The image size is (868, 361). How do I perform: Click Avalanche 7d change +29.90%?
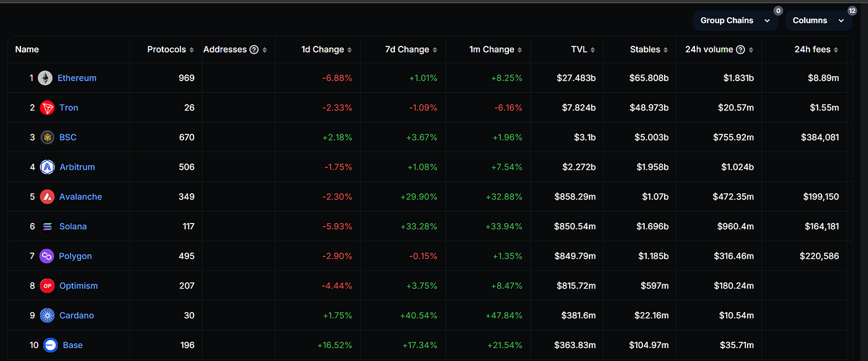pyautogui.click(x=418, y=197)
